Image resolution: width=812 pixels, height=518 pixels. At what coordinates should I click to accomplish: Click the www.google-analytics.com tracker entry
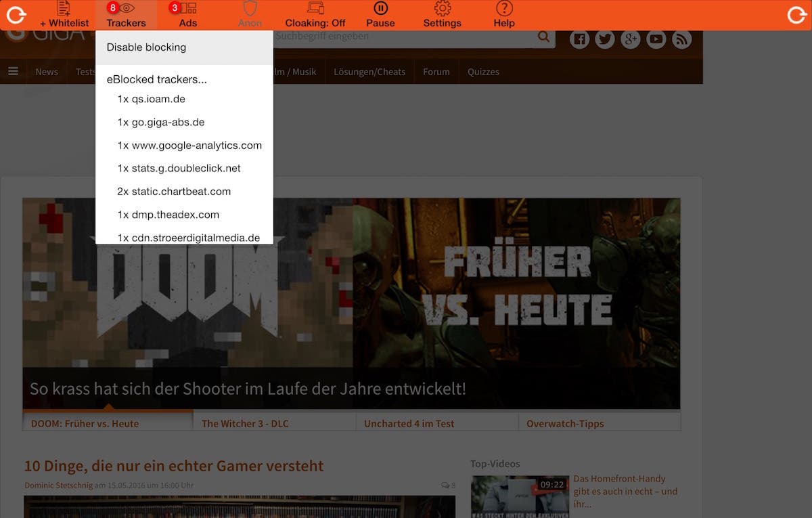click(x=189, y=145)
